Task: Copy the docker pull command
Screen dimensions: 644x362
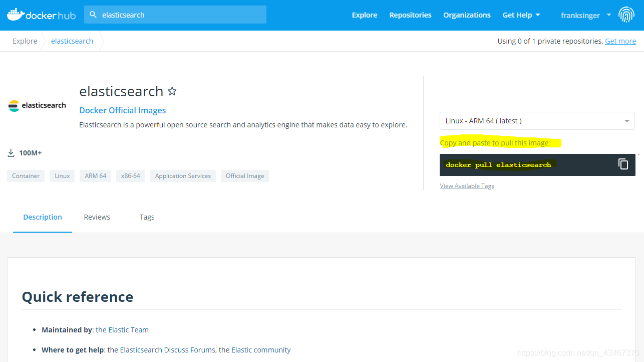Action: 623,164
